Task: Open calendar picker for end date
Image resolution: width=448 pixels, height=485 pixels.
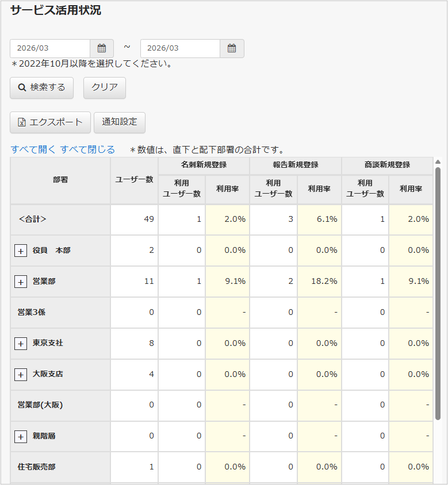Action: pos(232,48)
